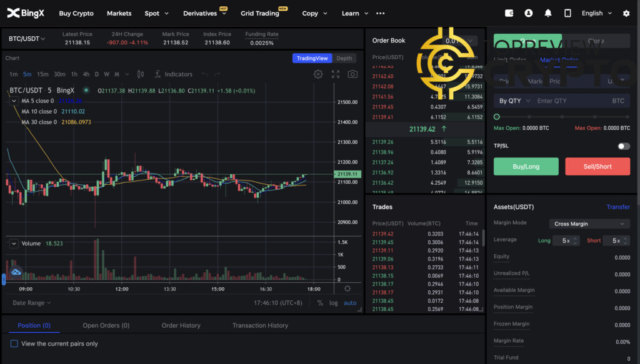Open the Transaction History tab
640x364 pixels.
[x=260, y=325]
